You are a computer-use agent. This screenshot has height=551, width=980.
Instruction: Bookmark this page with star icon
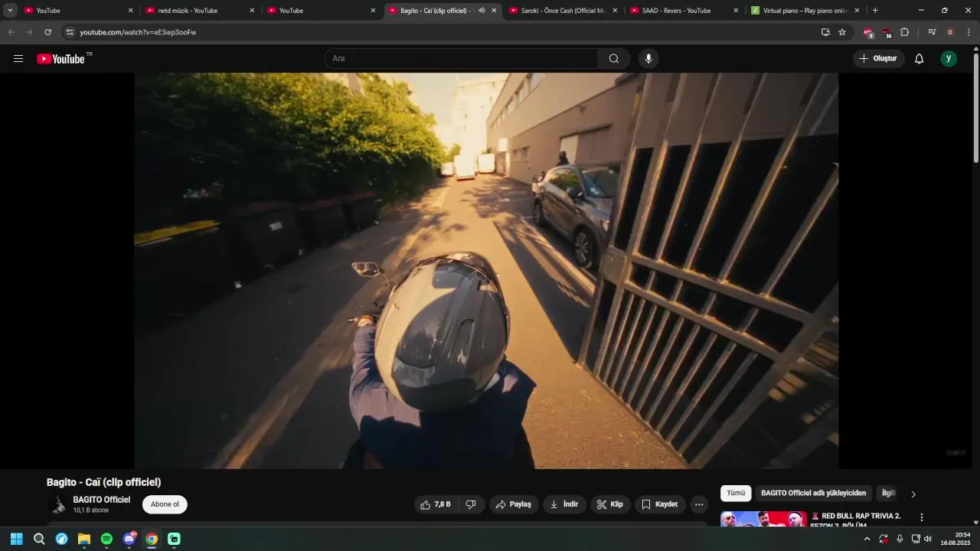pyautogui.click(x=842, y=32)
